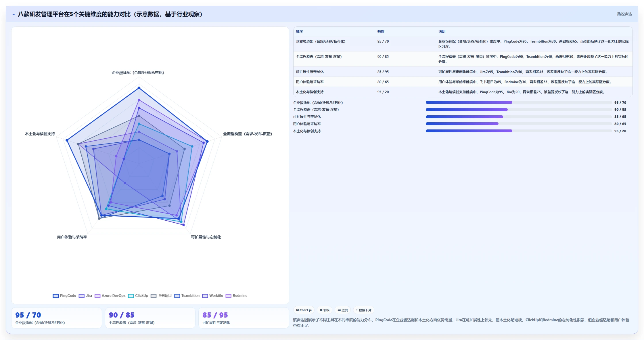644x340 pixels.
Task: Open the 90 / 85 stat card
Action: tap(150, 318)
